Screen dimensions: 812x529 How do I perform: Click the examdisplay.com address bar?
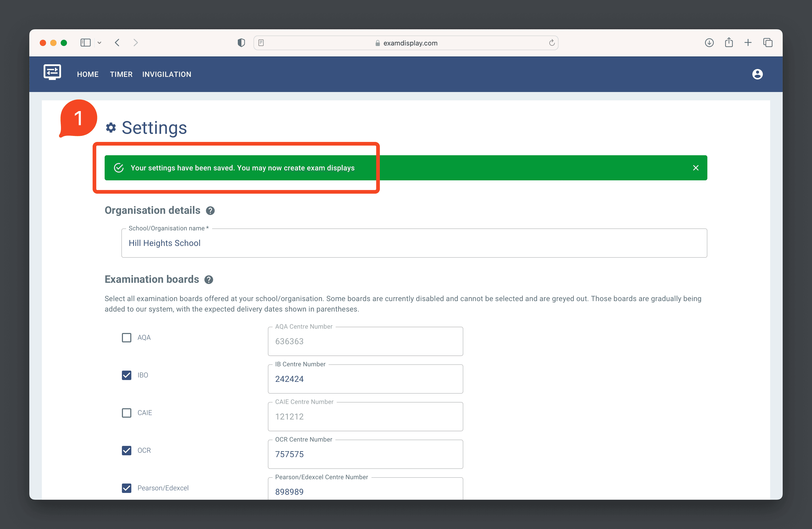[406, 43]
